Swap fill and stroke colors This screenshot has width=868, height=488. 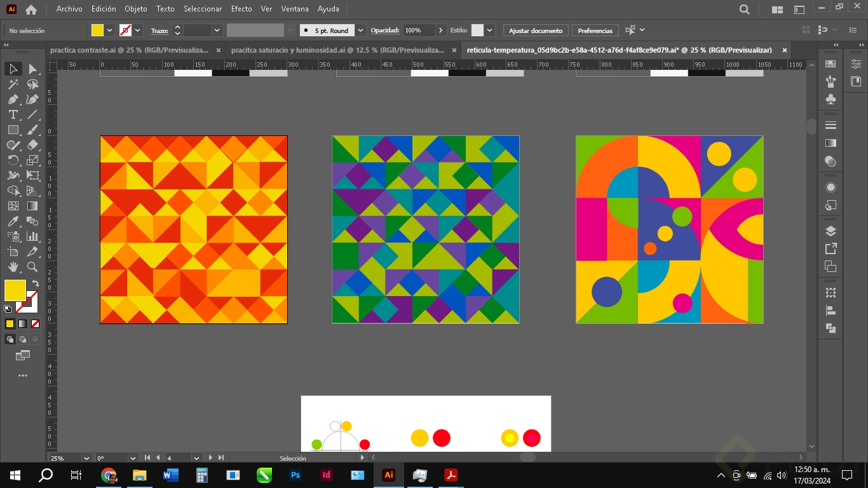pyautogui.click(x=36, y=283)
